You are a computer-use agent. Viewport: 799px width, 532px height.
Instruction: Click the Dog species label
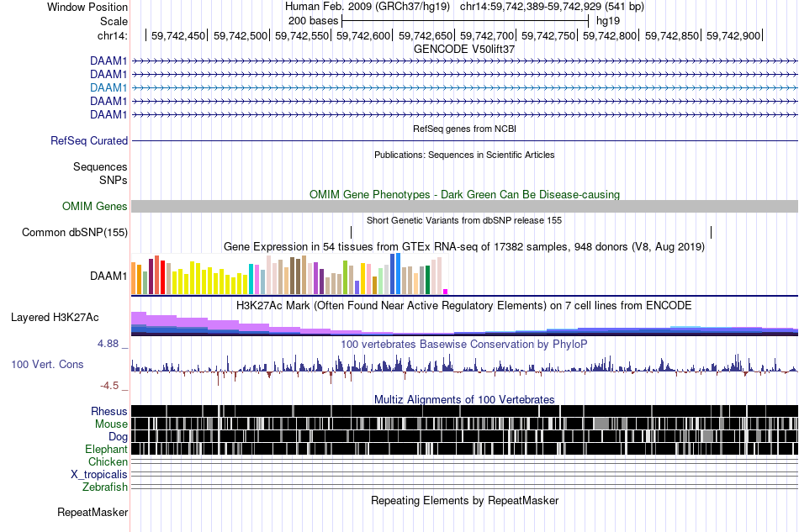pos(119,437)
